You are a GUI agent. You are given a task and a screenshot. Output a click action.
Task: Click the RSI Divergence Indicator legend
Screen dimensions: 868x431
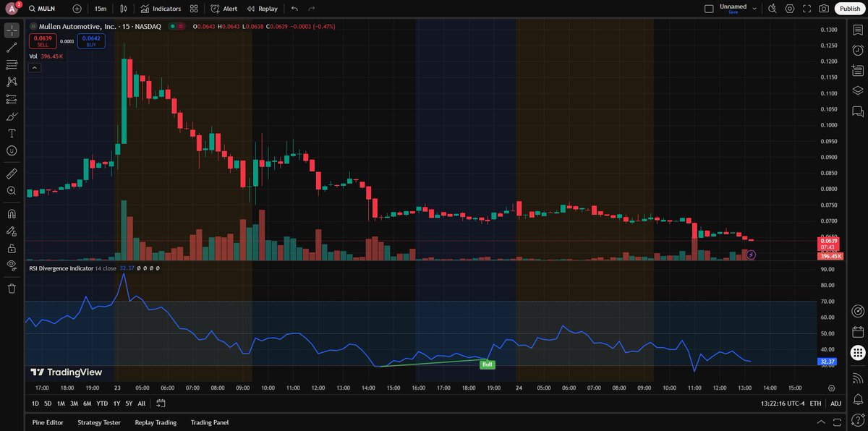coord(61,268)
